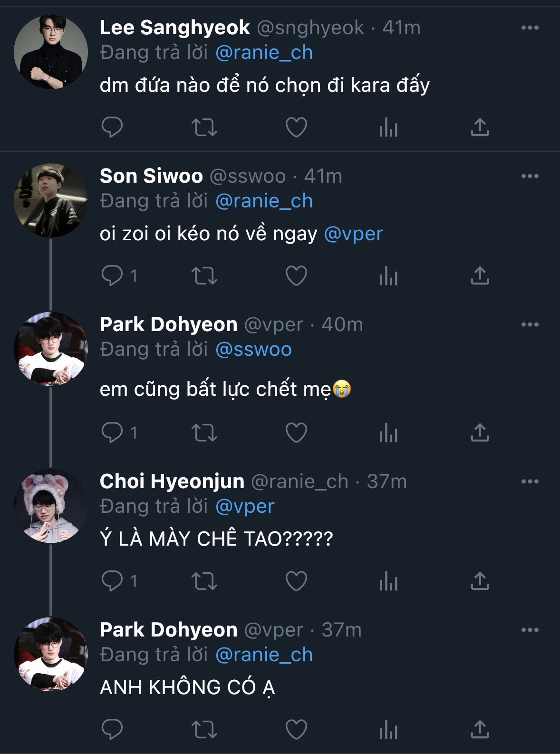Like the last tweet "ANH KHÔNG CÓ Ạ"
The image size is (560, 754).
click(x=296, y=729)
